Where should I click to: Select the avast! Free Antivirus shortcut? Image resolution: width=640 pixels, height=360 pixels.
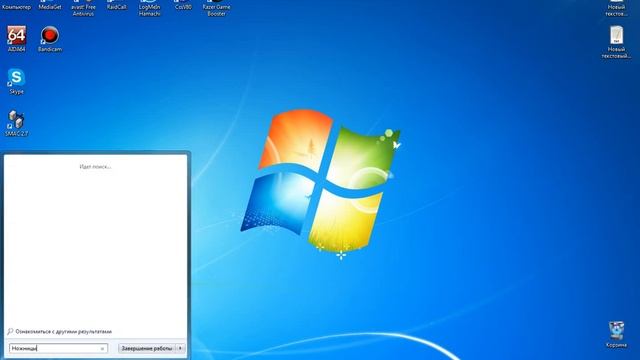(83, 8)
